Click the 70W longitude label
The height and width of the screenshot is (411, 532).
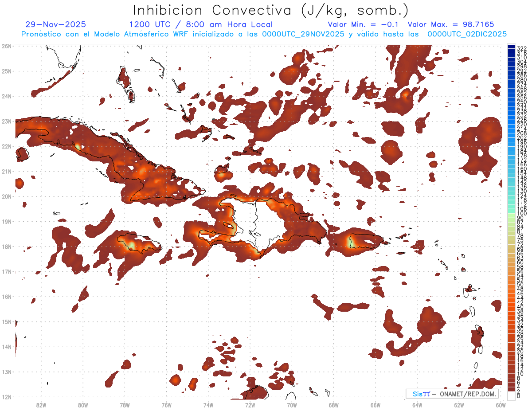292,404
